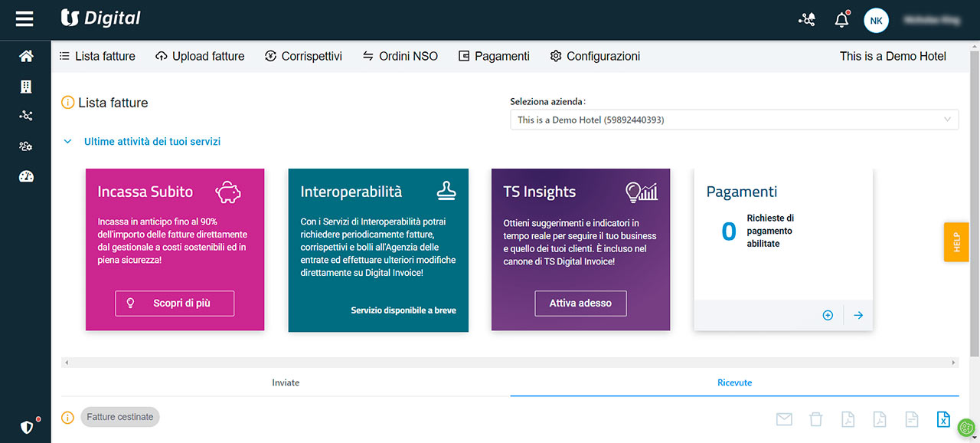The image size is (980, 443).
Task: Open the Ordini NSO menu item
Action: click(400, 56)
